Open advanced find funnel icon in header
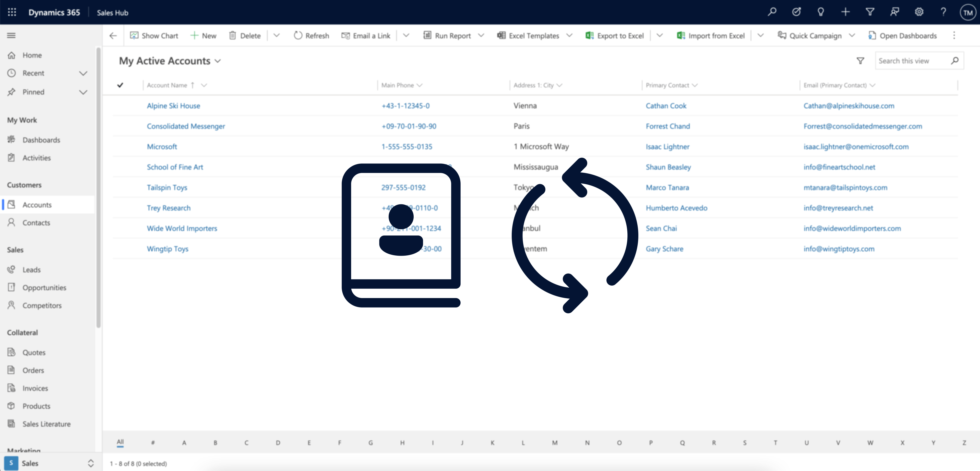 pos(870,12)
